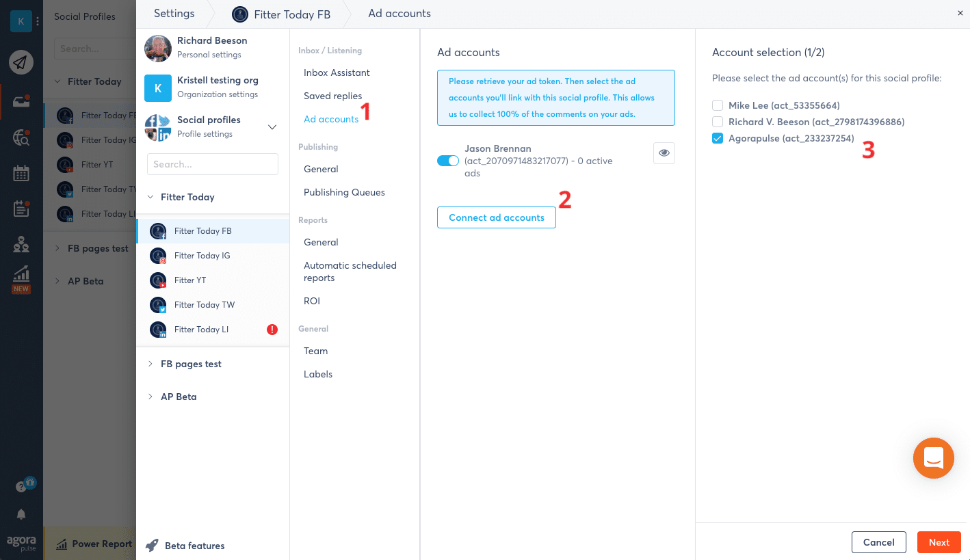This screenshot has height=560, width=970.
Task: Click the red error alert on Fitter Today LI
Action: 272,330
